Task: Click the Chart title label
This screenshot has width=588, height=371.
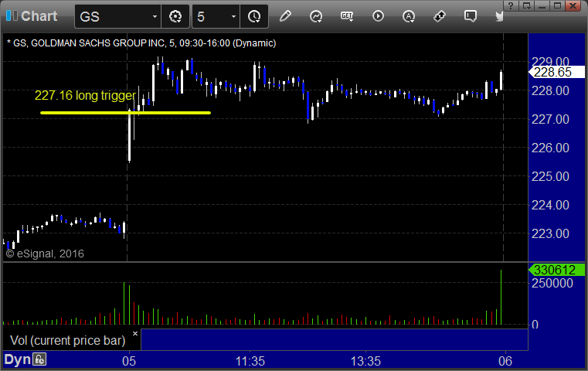Action: [x=39, y=16]
